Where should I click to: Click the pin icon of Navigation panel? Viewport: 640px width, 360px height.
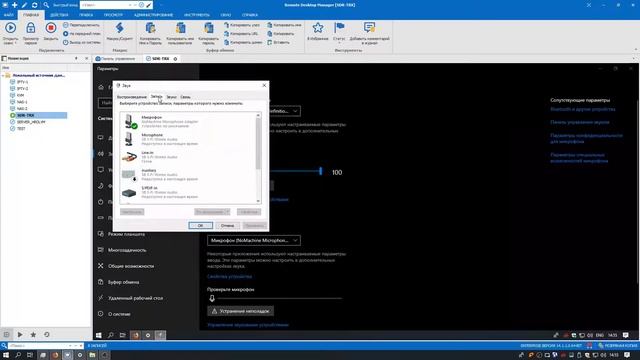tap(76, 58)
